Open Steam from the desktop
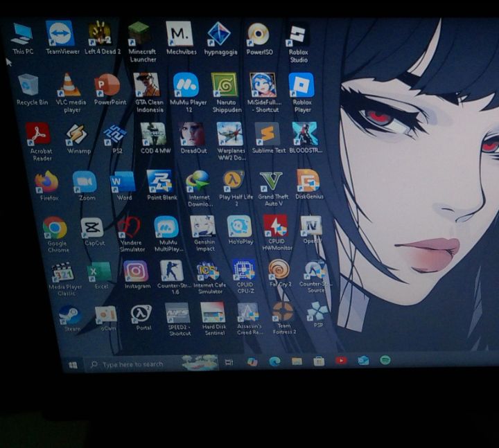Image resolution: width=499 pixels, height=448 pixels. coord(71,319)
